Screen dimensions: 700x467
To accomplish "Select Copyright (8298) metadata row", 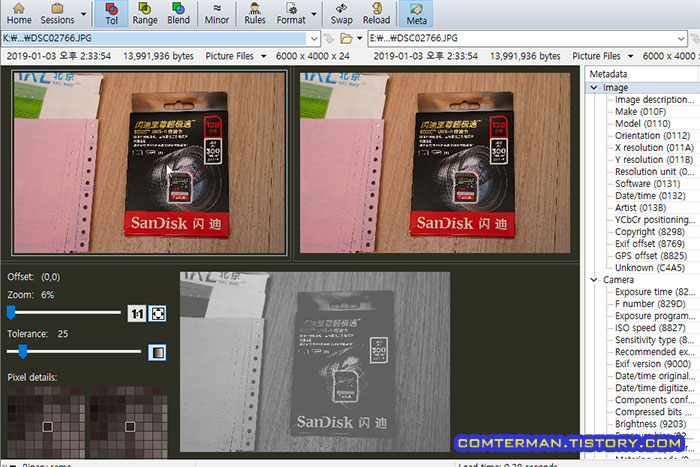I will tap(650, 232).
